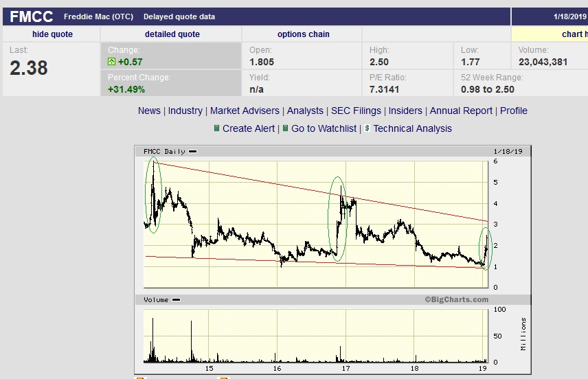Open the options chain tab
Screen dimensions: 588x379
tap(304, 34)
